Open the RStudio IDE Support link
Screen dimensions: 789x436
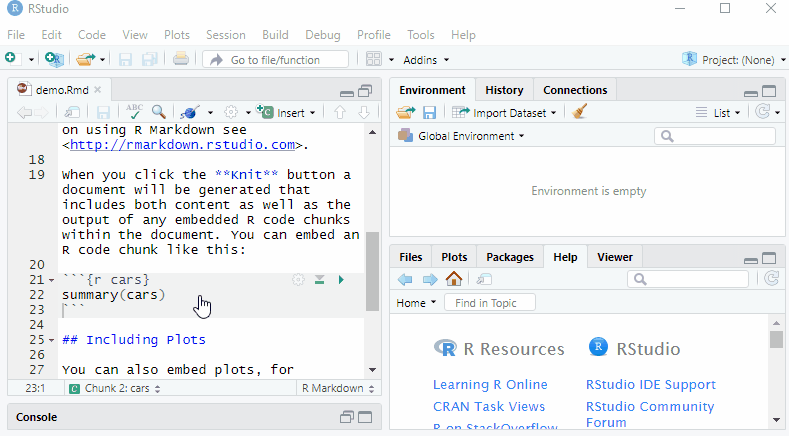point(651,384)
